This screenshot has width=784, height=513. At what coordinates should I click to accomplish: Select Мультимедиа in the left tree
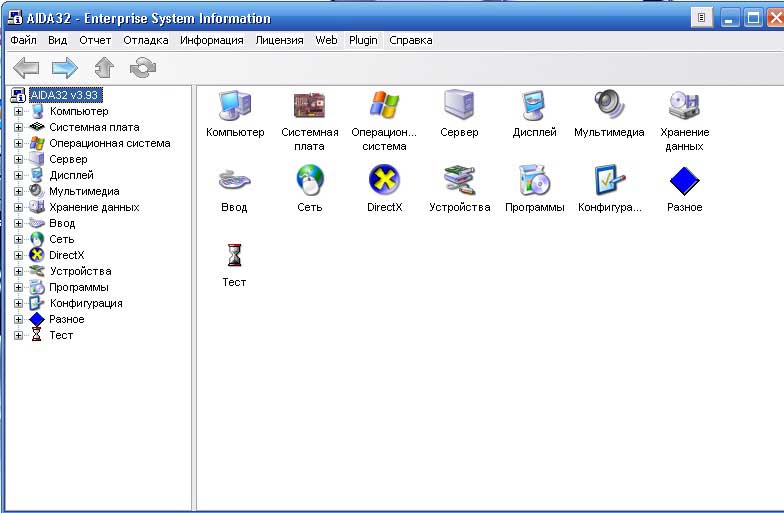(x=84, y=192)
